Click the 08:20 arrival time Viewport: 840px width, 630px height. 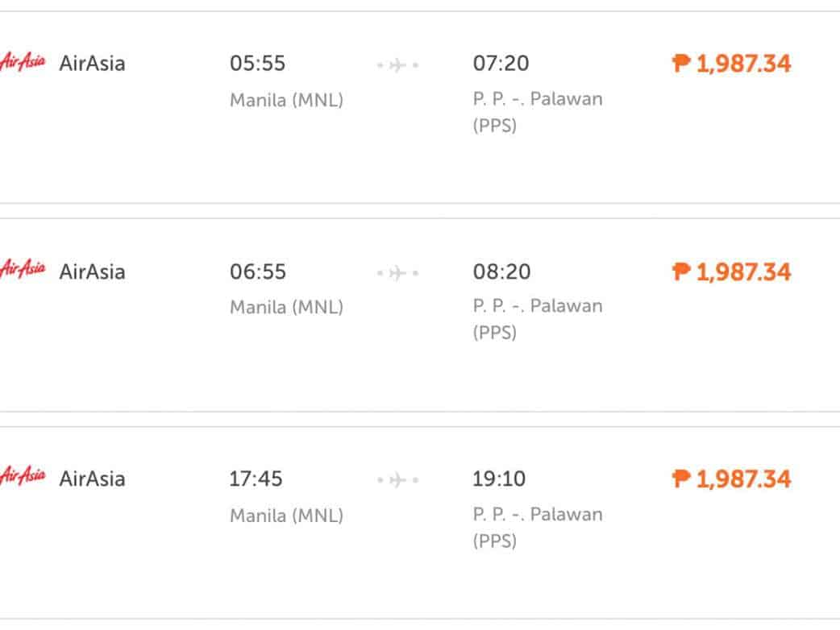(x=501, y=272)
